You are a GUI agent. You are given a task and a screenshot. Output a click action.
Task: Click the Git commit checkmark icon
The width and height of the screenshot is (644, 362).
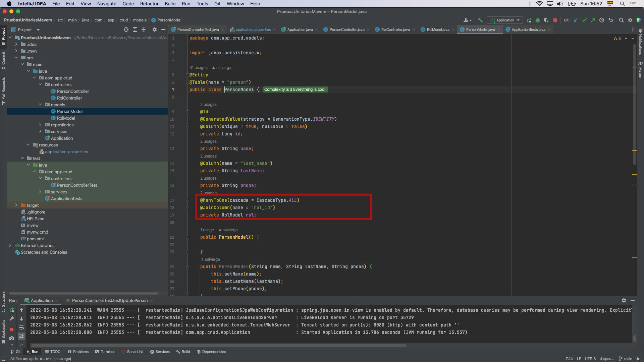coord(584,20)
